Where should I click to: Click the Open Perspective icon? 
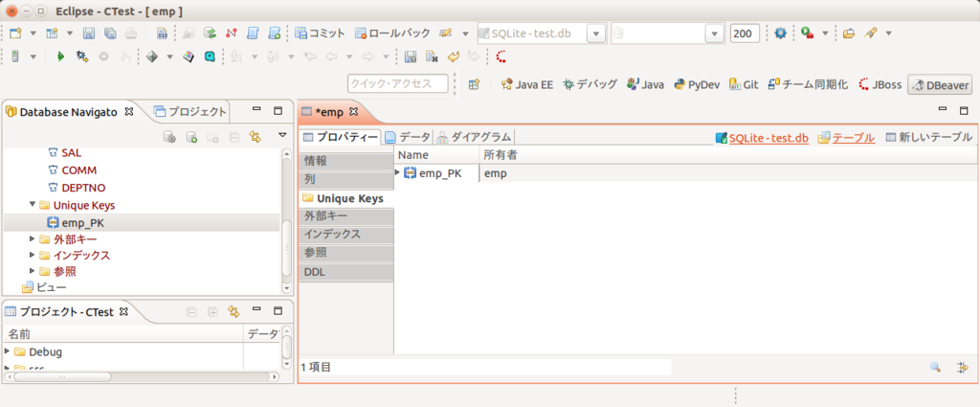pyautogui.click(x=475, y=84)
